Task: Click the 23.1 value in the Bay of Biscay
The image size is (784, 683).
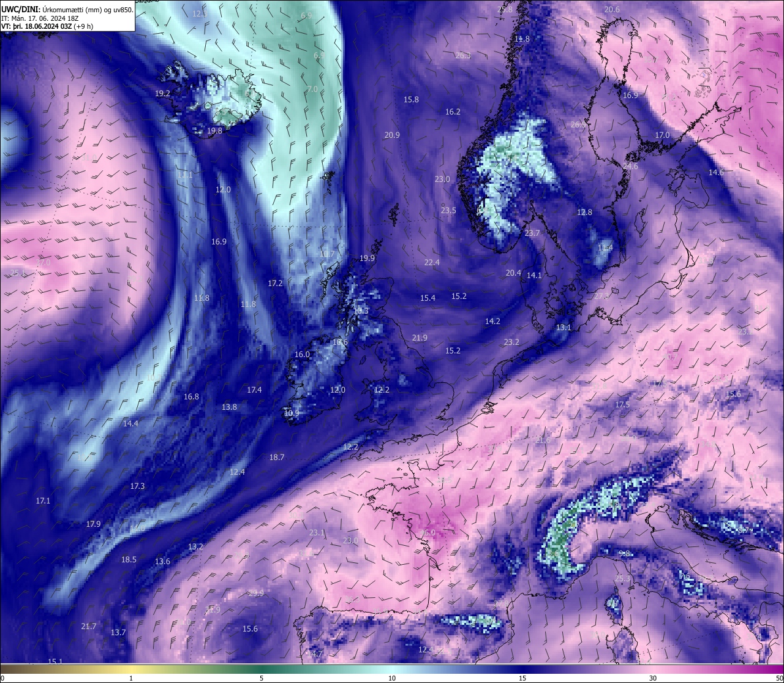Action: click(317, 532)
